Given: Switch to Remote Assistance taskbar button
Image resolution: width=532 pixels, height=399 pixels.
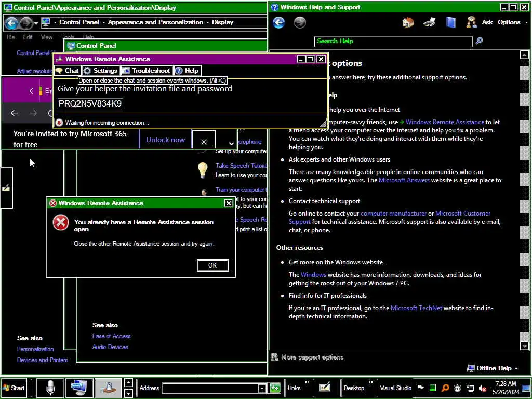Looking at the screenshot, I should pos(108,388).
